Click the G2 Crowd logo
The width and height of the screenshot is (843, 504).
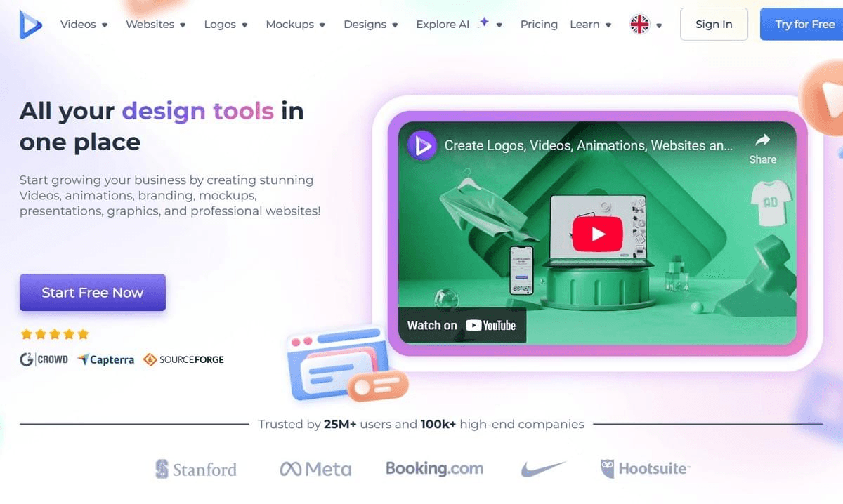coord(44,359)
